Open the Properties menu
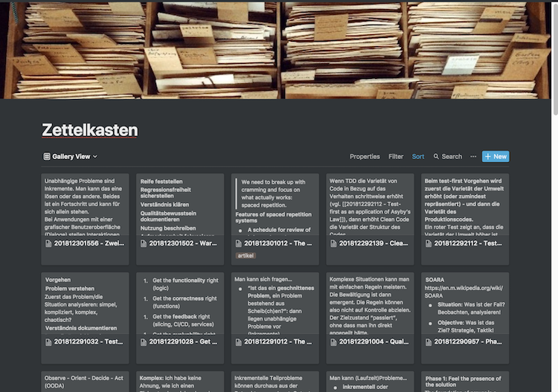Viewport: 558px width, 392px height. pyautogui.click(x=365, y=156)
